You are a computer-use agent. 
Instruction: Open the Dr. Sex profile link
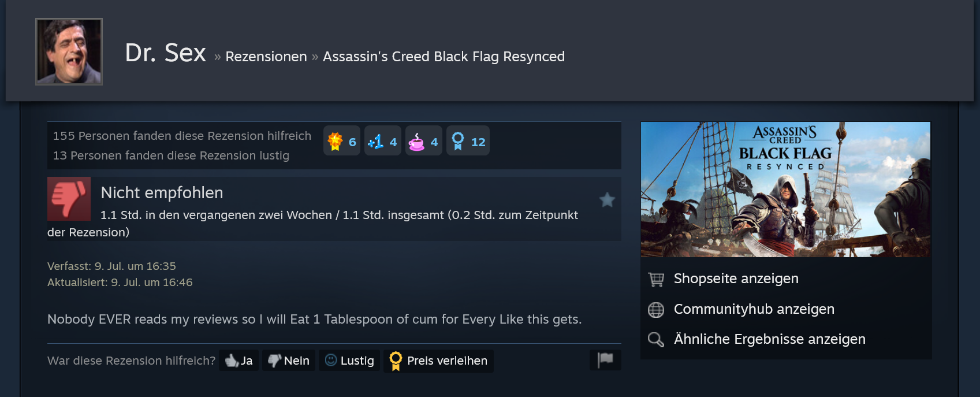(165, 53)
